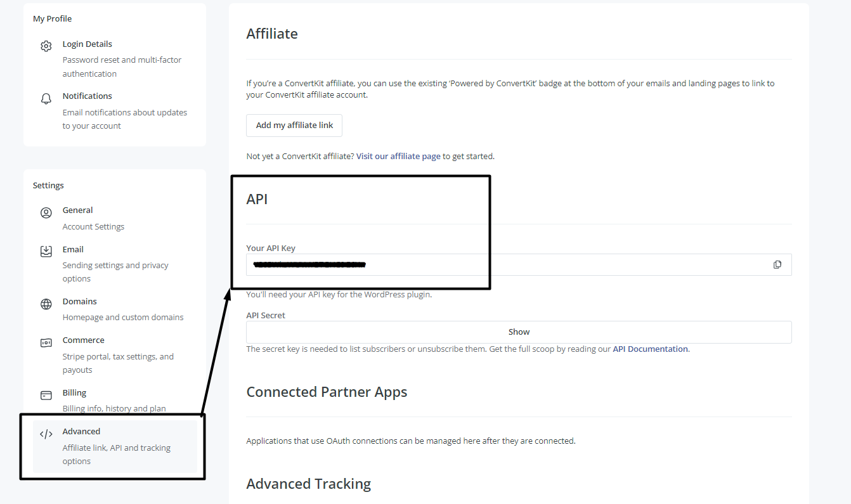Click the Settings panel title

click(x=48, y=186)
